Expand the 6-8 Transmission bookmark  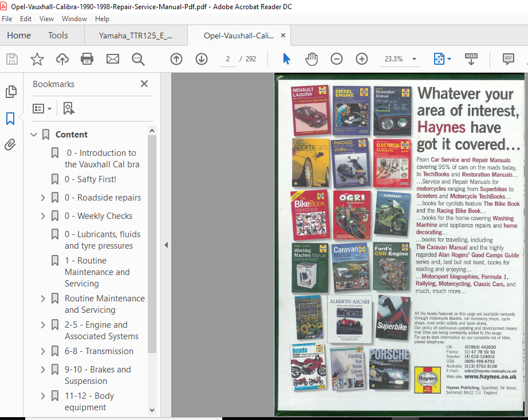(43, 351)
